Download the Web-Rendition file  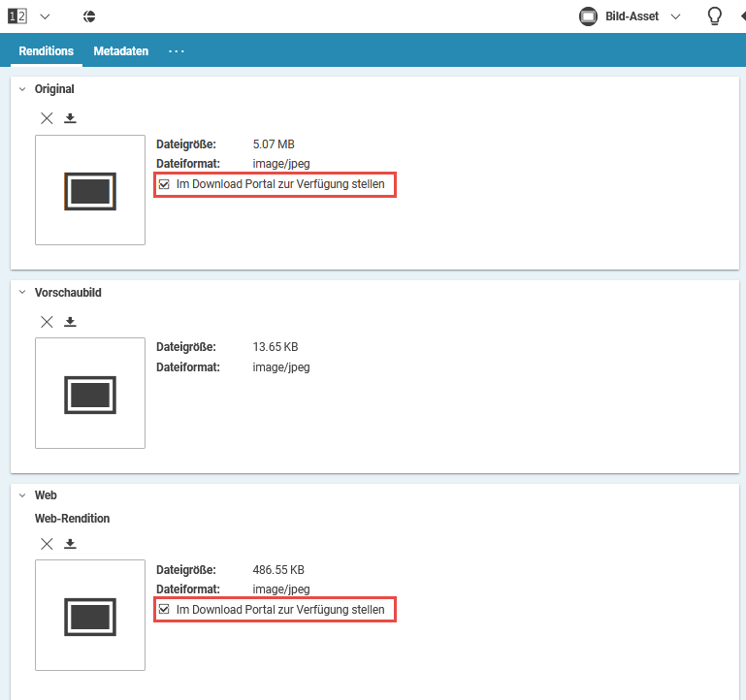pos(70,544)
